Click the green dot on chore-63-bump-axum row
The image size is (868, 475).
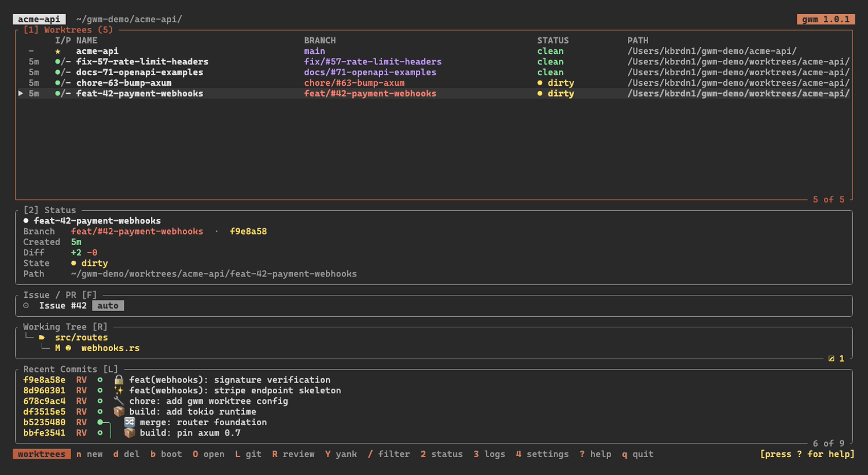pos(58,83)
